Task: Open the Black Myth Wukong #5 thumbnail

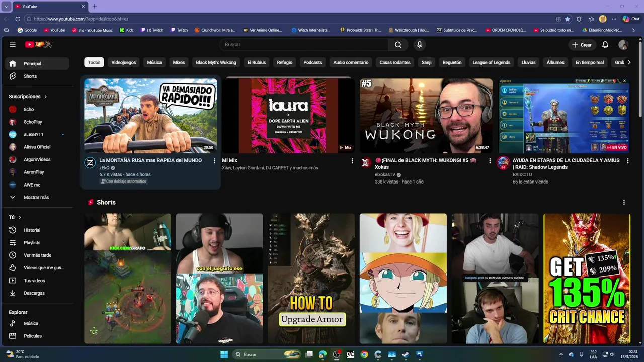Action: 426,116
